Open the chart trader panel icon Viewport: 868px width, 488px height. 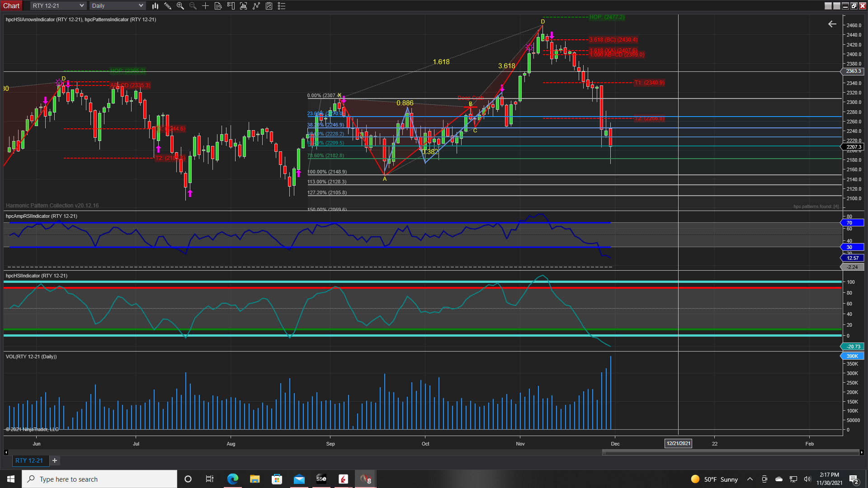[231, 6]
